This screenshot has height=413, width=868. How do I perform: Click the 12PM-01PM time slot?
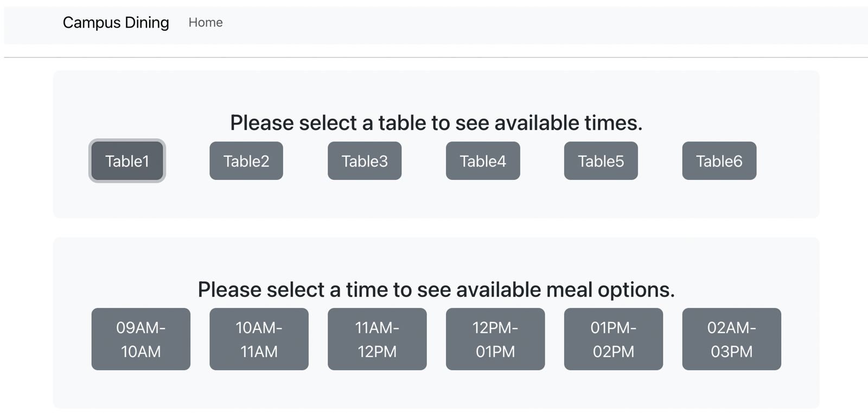tap(495, 339)
